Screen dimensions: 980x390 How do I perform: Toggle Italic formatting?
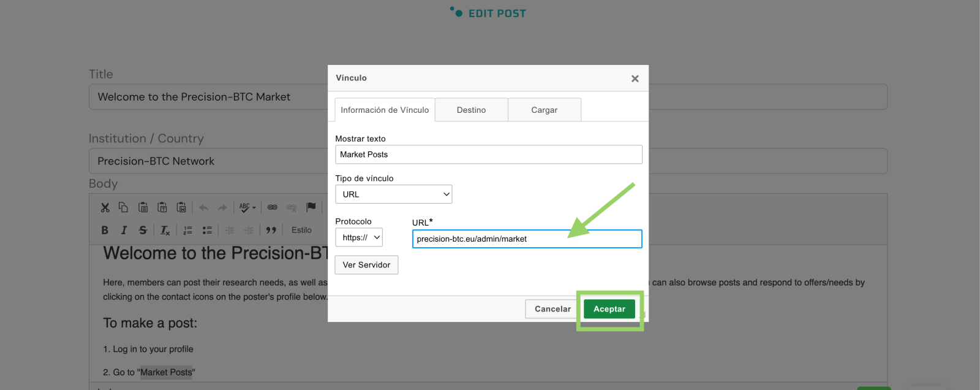click(x=124, y=230)
